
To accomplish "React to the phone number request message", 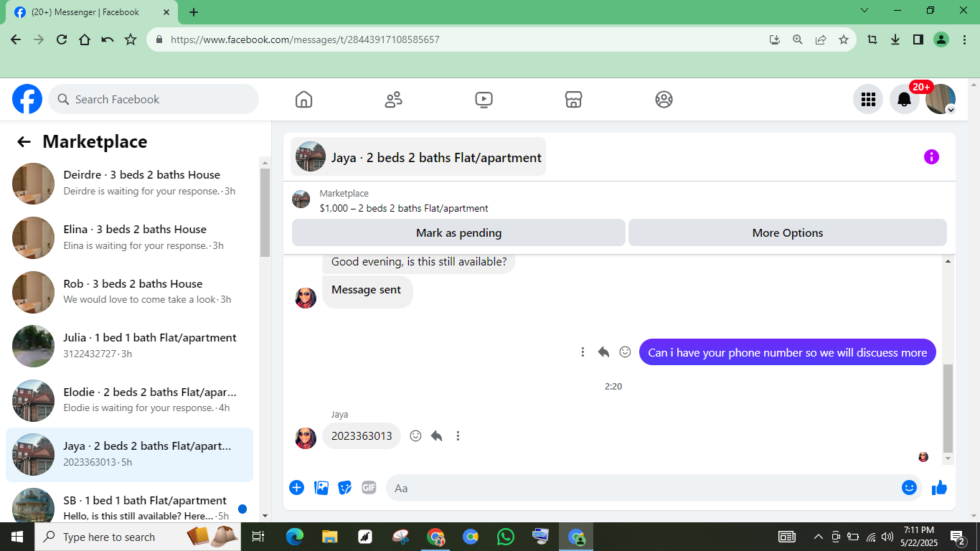I will pos(625,352).
